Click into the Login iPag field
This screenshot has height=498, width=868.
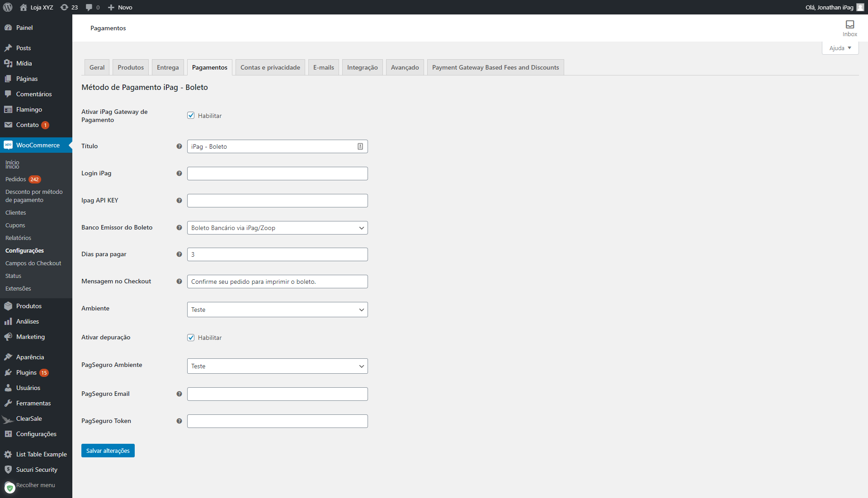pyautogui.click(x=277, y=174)
